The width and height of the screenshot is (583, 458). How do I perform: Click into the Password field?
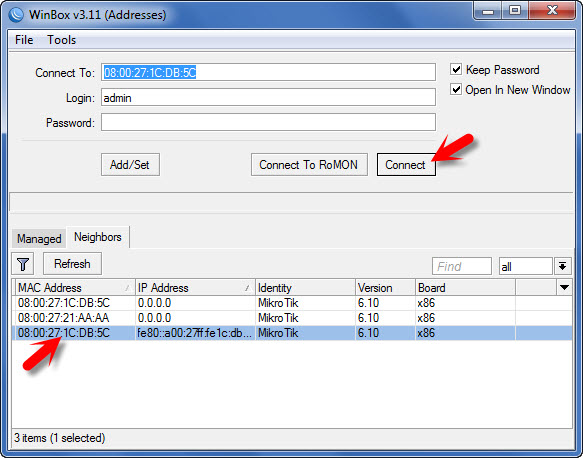click(x=268, y=122)
